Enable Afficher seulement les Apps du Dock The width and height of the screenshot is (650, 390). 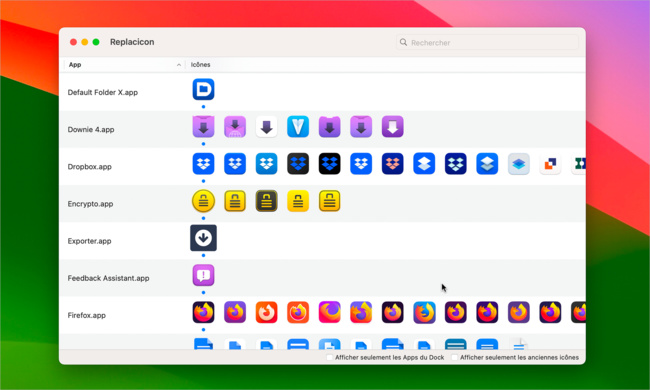point(330,357)
